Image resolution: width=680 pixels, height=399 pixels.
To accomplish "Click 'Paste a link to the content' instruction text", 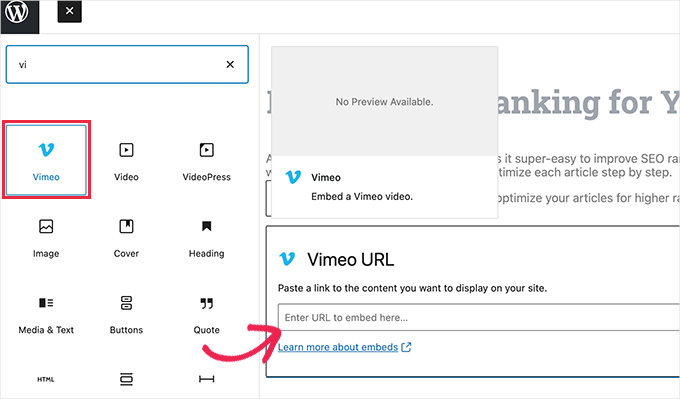I will (x=412, y=288).
